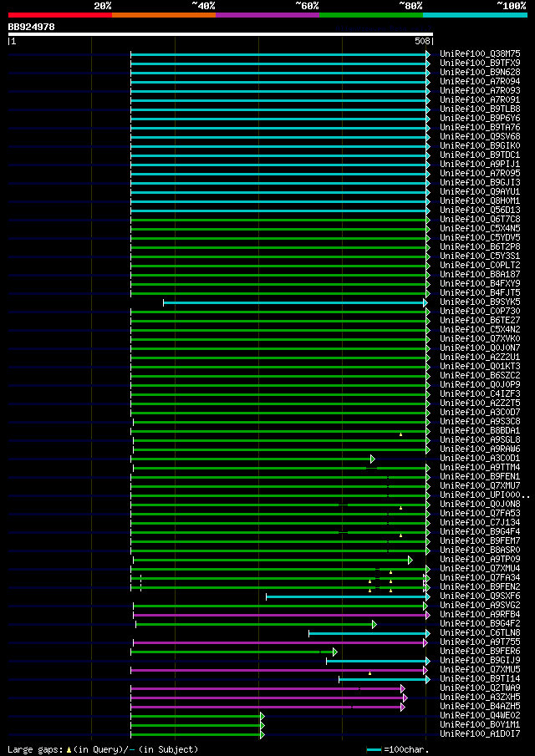Click the UniRef100_A7R093 hit name
This screenshot has height=756, width=535.
[480, 91]
